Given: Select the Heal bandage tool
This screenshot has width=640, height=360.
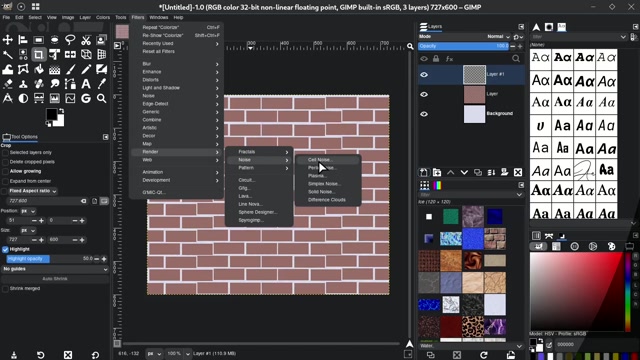Looking at the screenshot, I should click(x=38, y=84).
